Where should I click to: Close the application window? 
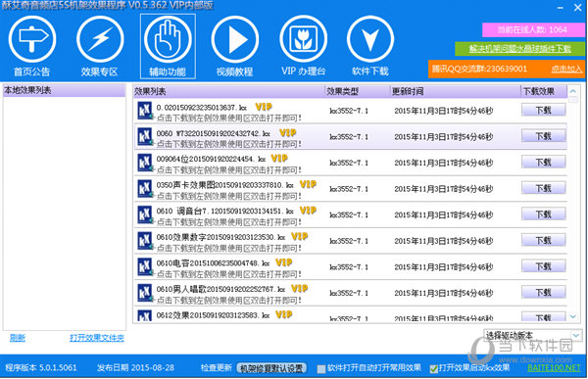tap(578, 7)
